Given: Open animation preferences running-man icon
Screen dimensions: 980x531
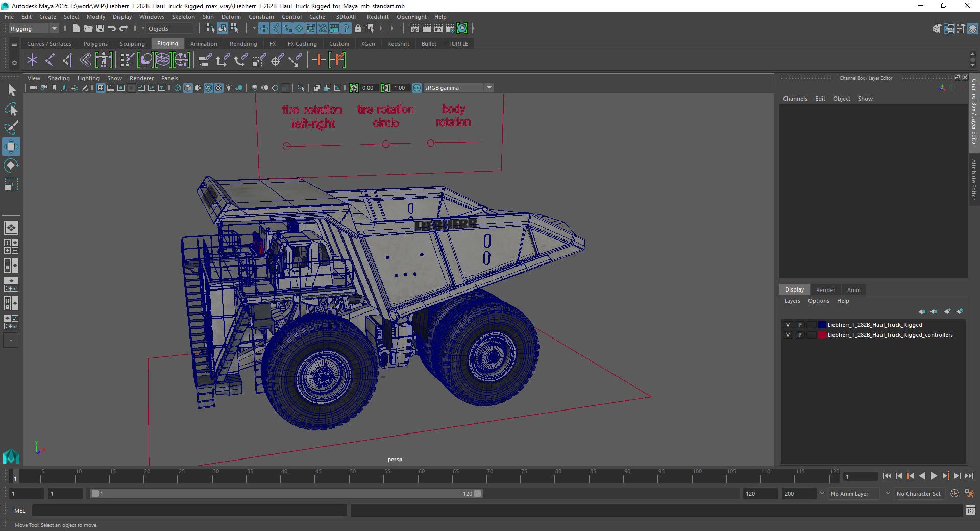Looking at the screenshot, I should [x=969, y=494].
